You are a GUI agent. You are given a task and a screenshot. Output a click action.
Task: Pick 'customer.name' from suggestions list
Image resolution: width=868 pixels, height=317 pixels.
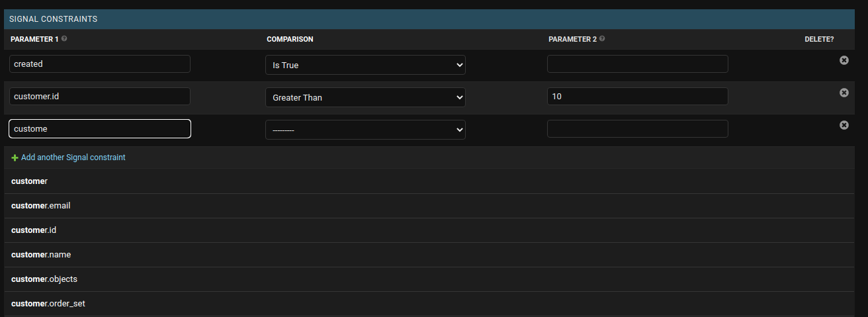click(x=41, y=255)
